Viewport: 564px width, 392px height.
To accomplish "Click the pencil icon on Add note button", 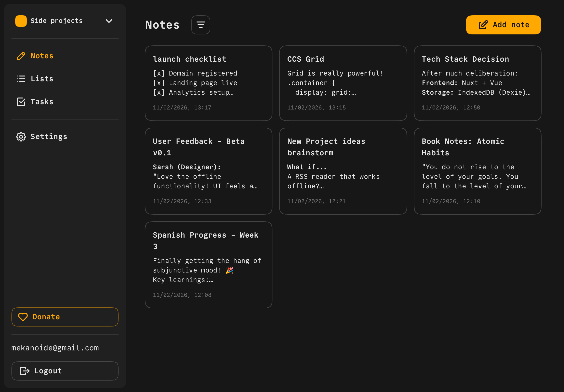I will coord(483,25).
